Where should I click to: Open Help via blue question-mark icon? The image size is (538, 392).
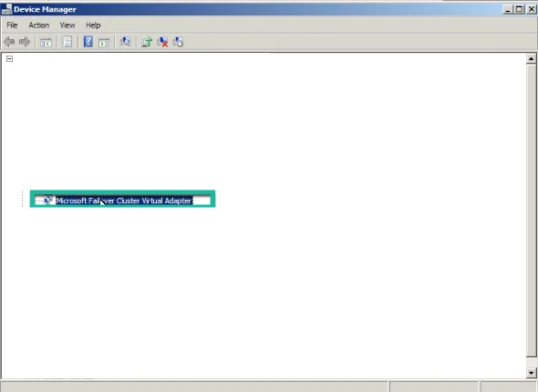pos(88,42)
